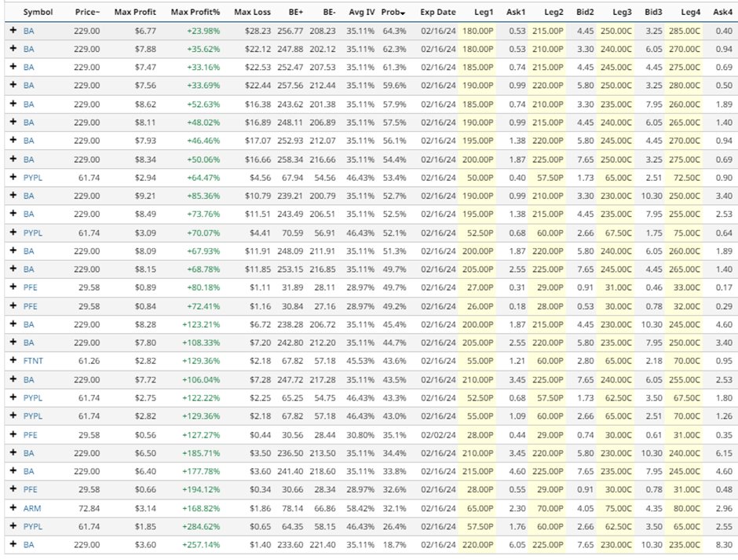
Task: Select the 45.53% Avg IV value
Action: tap(360, 361)
